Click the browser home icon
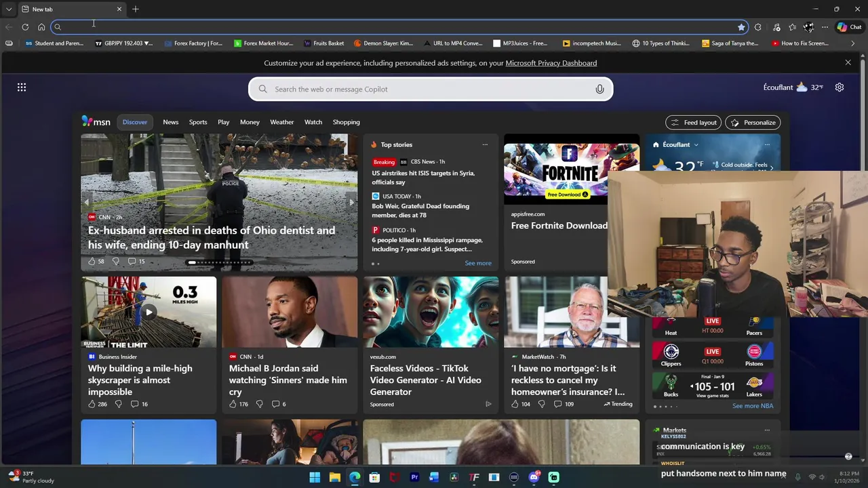This screenshot has height=488, width=868. 41,27
